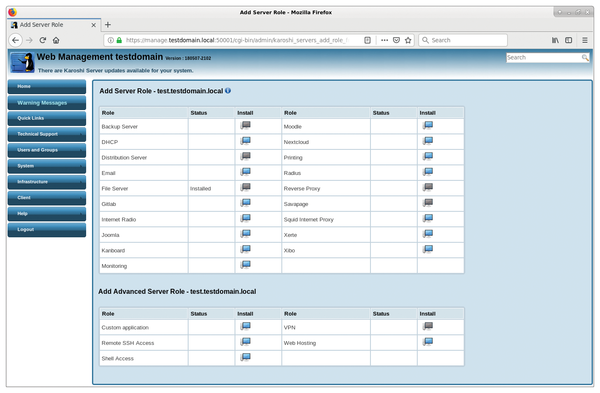This screenshot has height=393, width=600.
Task: Click the File Server install icon
Action: [245, 188]
